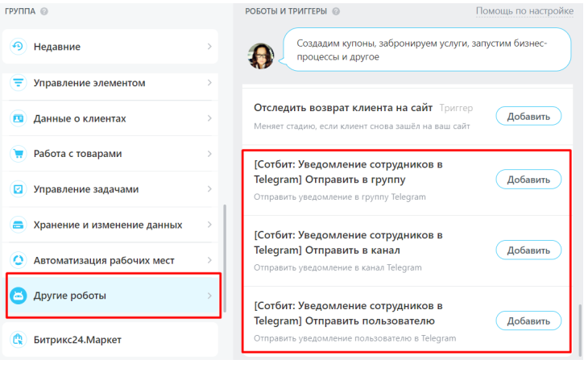
Task: Add the Отследить возврат клиента на сайт trigger
Action: [x=528, y=117]
